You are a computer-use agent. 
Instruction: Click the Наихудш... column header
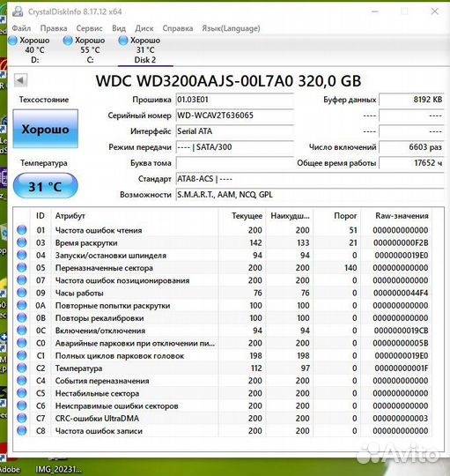(x=289, y=216)
